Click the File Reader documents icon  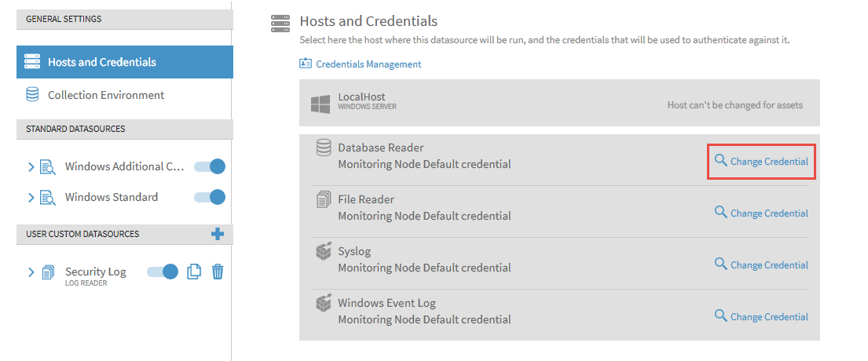click(x=323, y=199)
